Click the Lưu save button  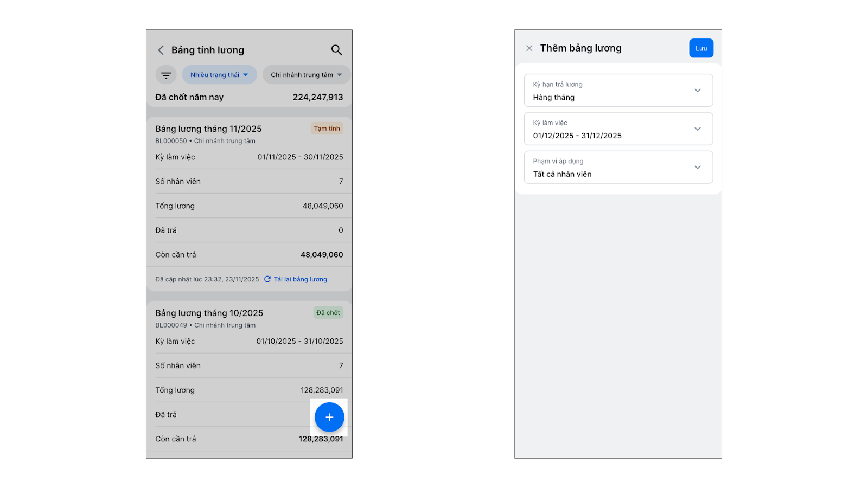coord(701,48)
